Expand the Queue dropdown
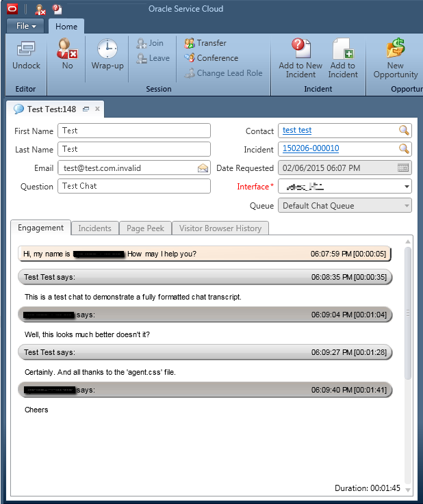This screenshot has width=423, height=504. pos(407,206)
